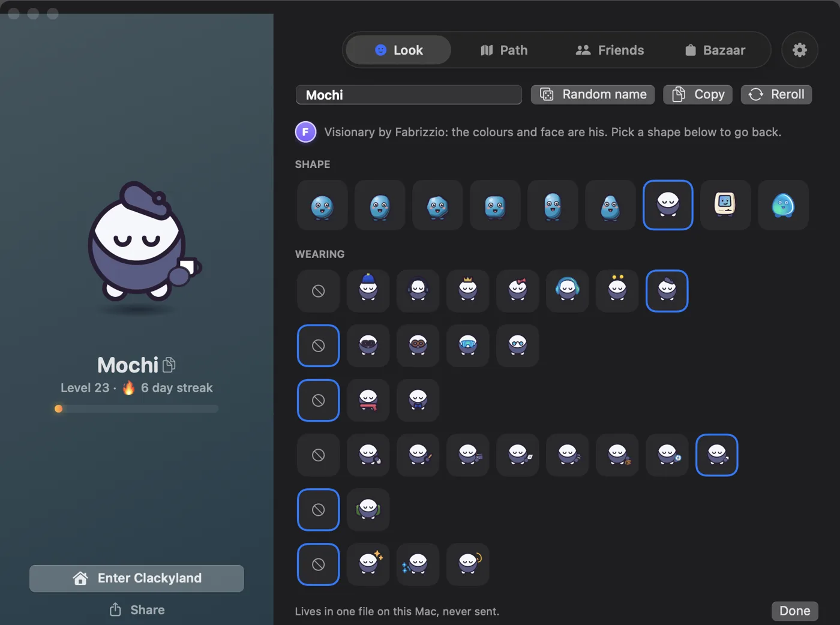This screenshot has width=840, height=625.
Task: Click the Copy button
Action: pyautogui.click(x=698, y=94)
